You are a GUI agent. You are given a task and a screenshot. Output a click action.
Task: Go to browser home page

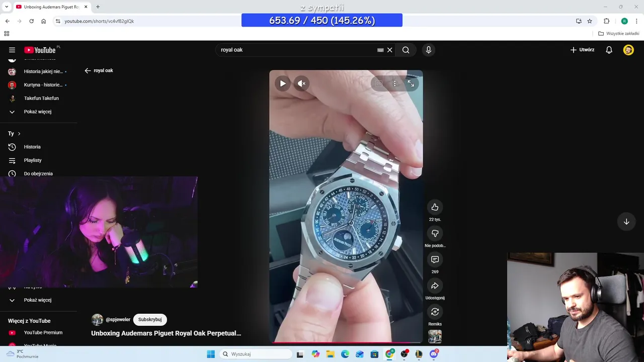[43, 21]
